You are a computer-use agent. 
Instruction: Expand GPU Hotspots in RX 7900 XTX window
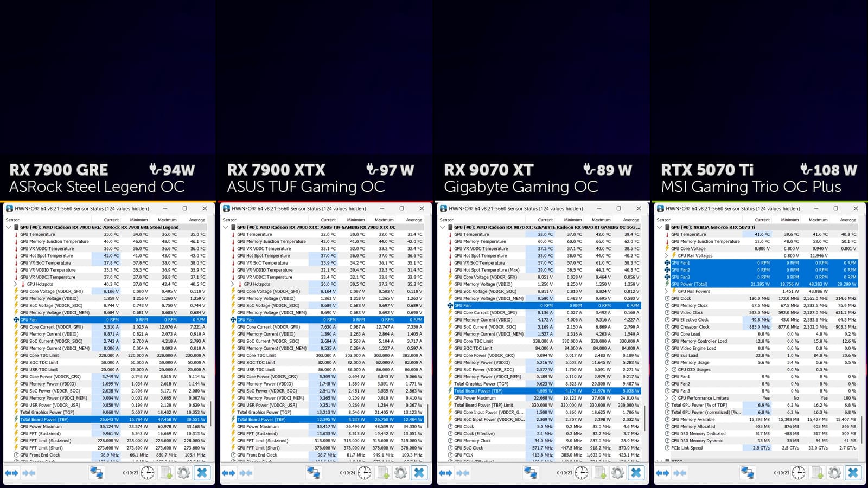pos(232,284)
